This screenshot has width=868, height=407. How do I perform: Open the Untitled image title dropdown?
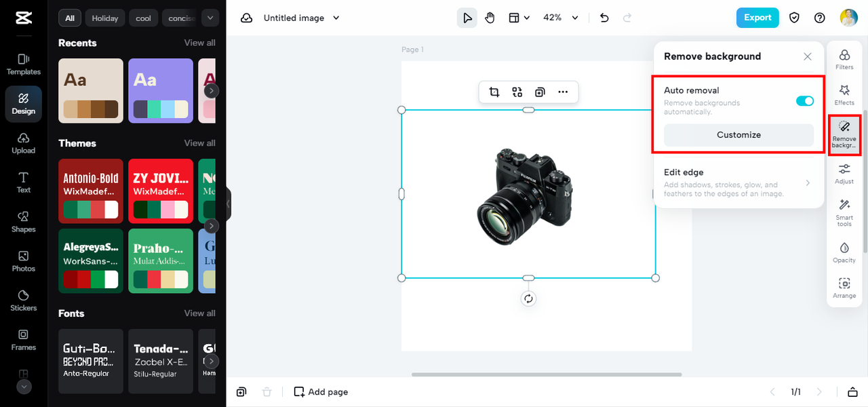(302, 18)
